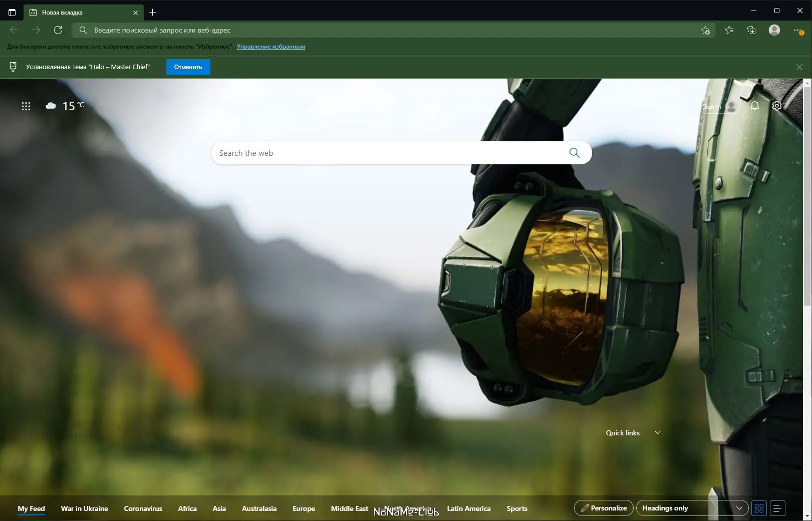This screenshot has height=521, width=812.
Task: Expand the Quick links section
Action: tap(658, 433)
